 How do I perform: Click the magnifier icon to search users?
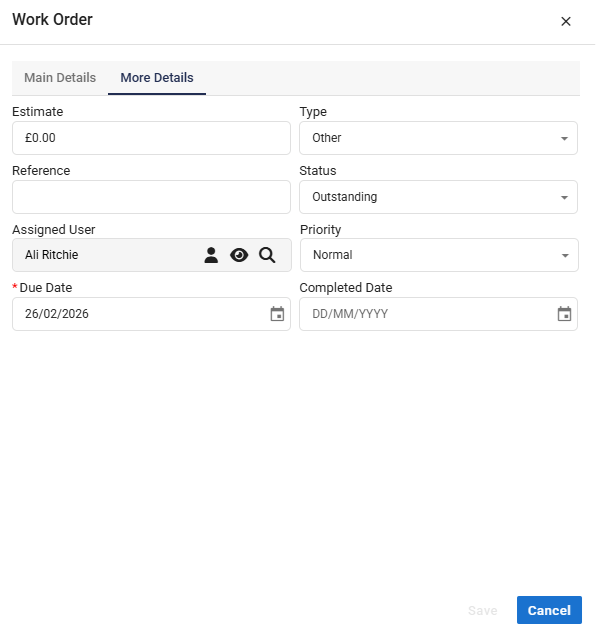267,255
